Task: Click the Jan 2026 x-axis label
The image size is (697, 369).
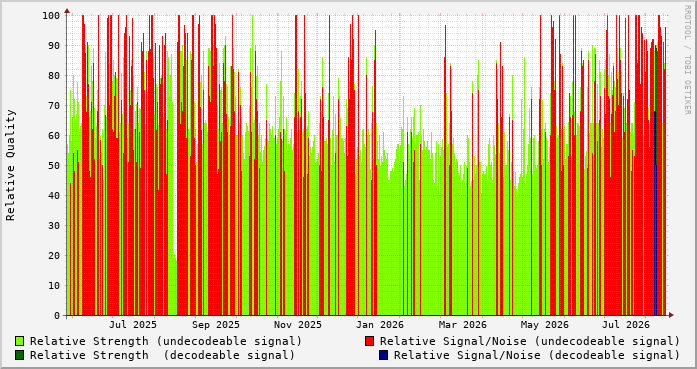Action: coord(380,325)
